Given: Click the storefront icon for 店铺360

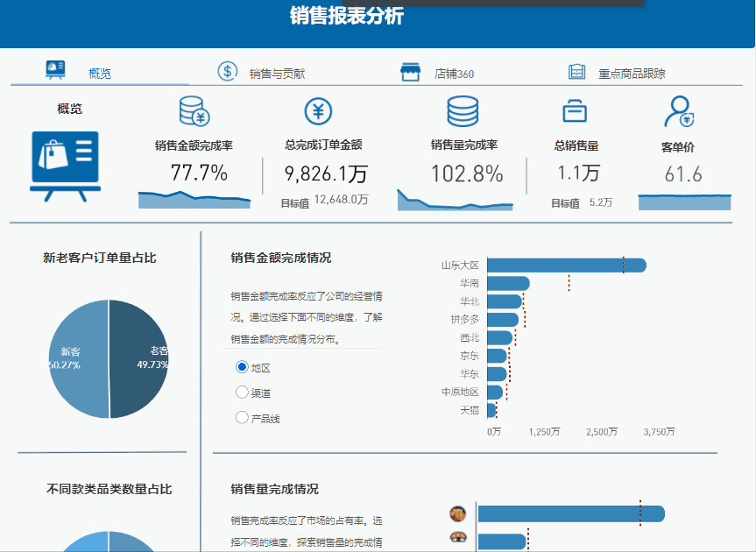Looking at the screenshot, I should point(410,72).
